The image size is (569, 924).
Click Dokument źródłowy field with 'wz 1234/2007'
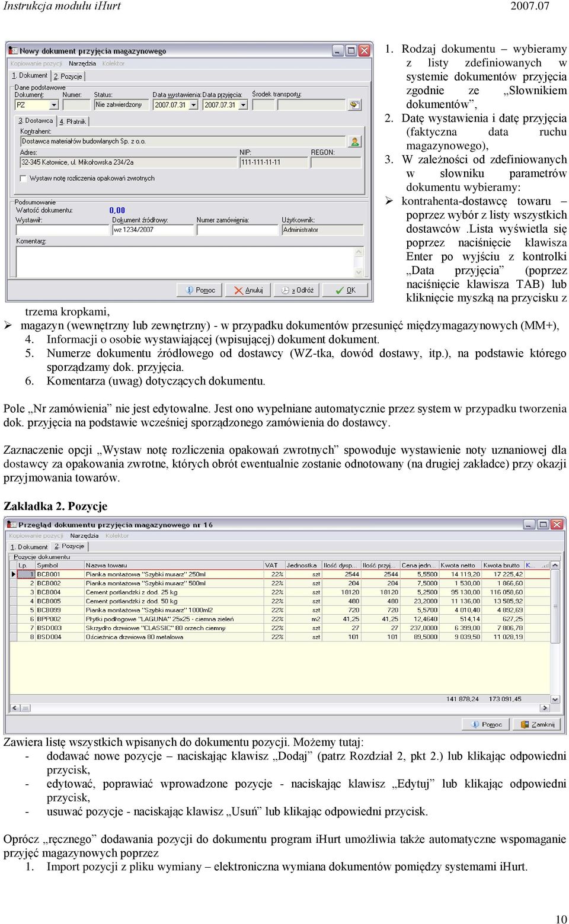pos(153,230)
